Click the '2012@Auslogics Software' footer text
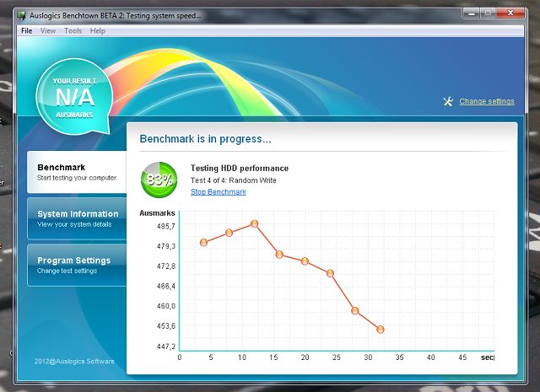This screenshot has height=392, width=540. tap(74, 362)
